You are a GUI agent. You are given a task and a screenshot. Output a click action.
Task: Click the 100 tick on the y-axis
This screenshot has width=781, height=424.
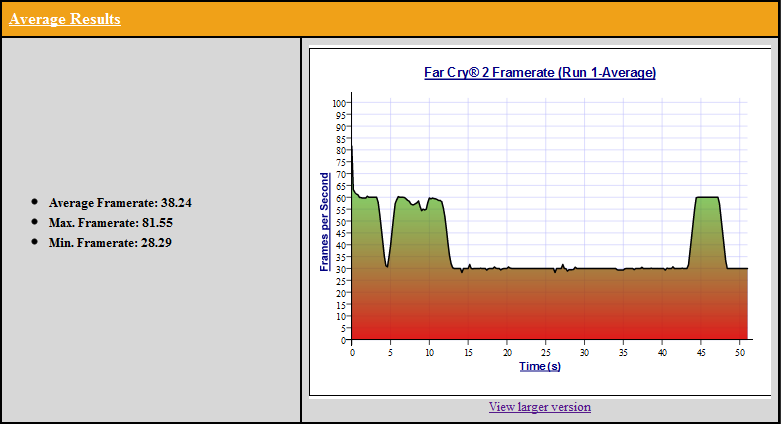339,103
